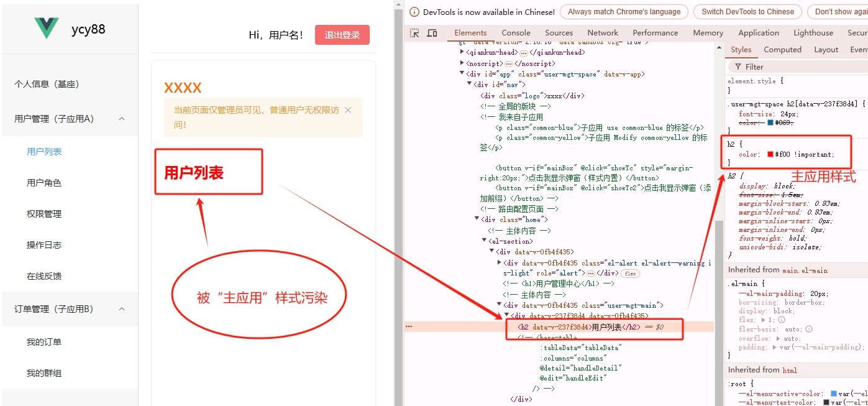Toggle the device toolbar icon

tap(432, 33)
